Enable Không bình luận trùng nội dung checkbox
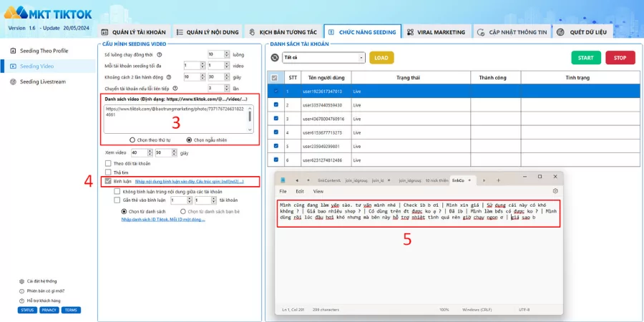This screenshot has width=644, height=322. click(x=117, y=191)
